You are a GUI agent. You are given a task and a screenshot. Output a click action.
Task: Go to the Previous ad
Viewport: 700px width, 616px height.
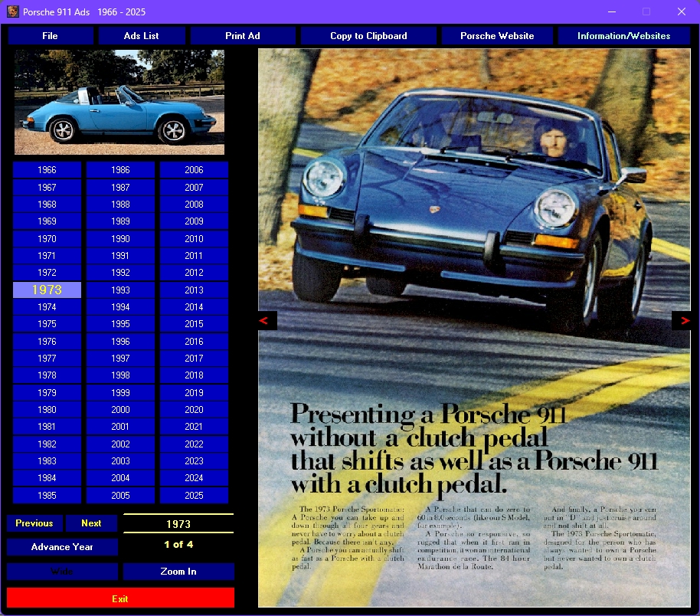tap(34, 523)
